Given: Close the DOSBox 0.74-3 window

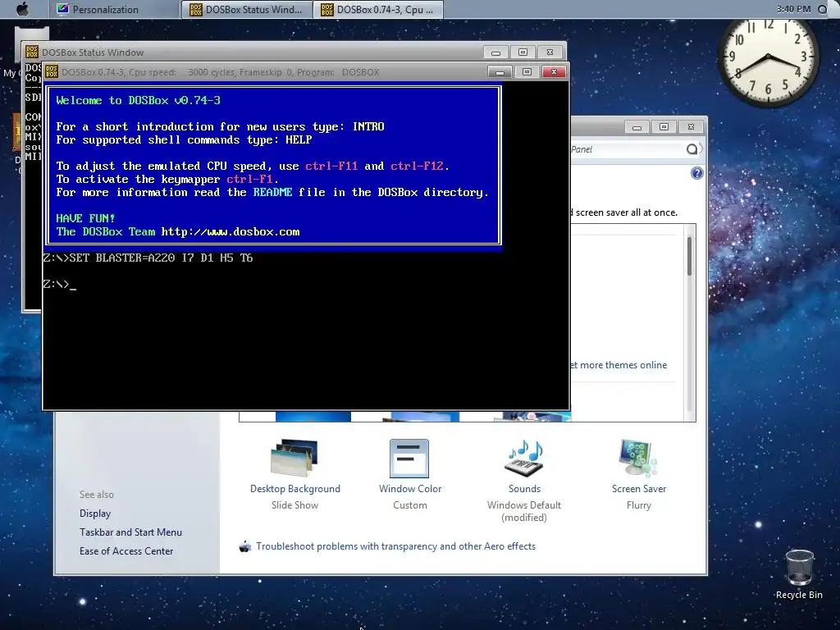Looking at the screenshot, I should pyautogui.click(x=554, y=72).
